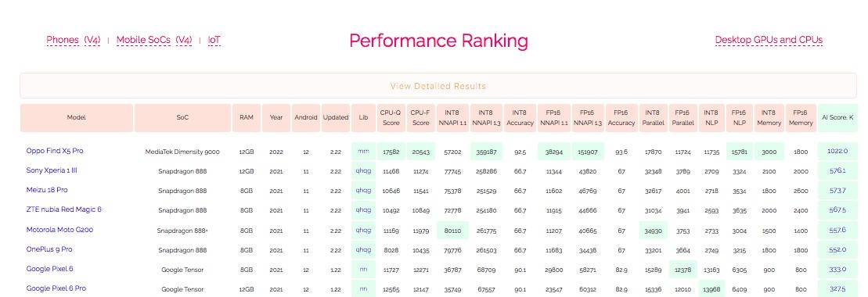Sort by FP16 NNAPI 1.1 header
Screen dimensions: 868x297
click(x=553, y=118)
